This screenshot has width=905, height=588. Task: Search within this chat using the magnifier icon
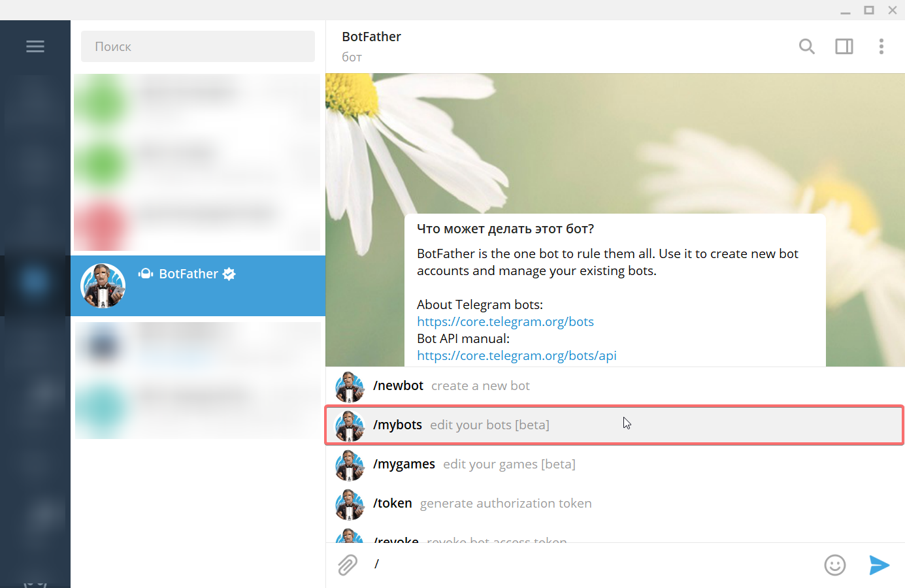coord(807,46)
